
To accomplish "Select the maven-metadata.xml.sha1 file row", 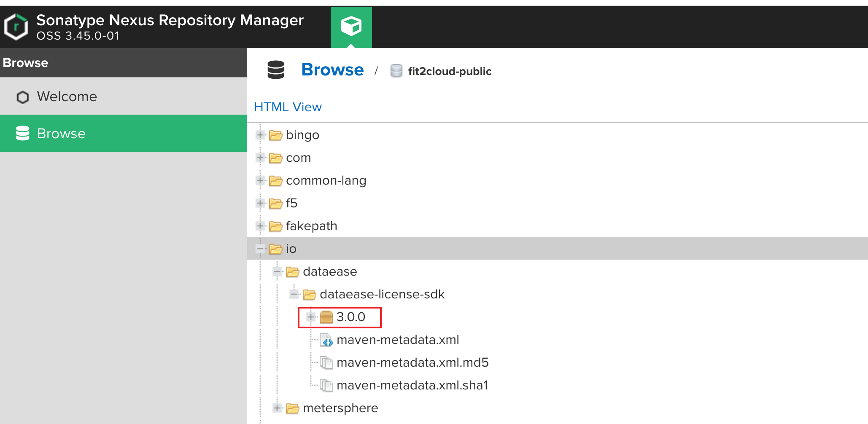I will tap(558, 385).
